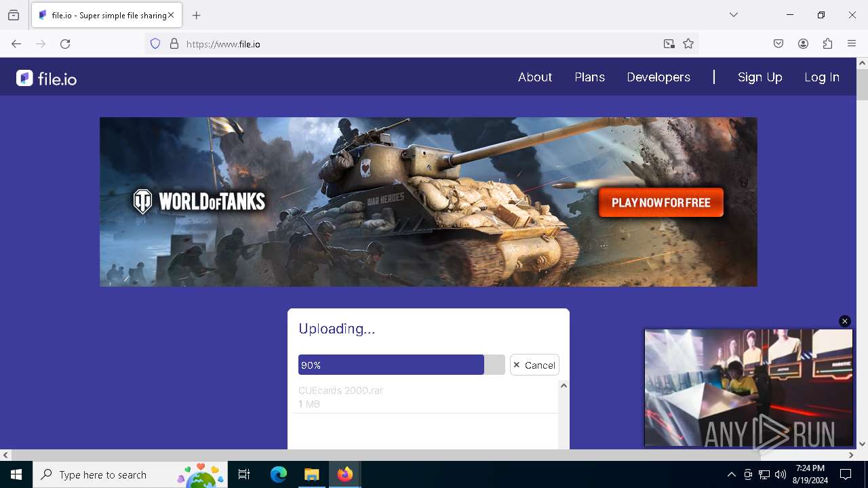View site security padlock information
Viewport: 868px width, 488px height.
point(174,44)
